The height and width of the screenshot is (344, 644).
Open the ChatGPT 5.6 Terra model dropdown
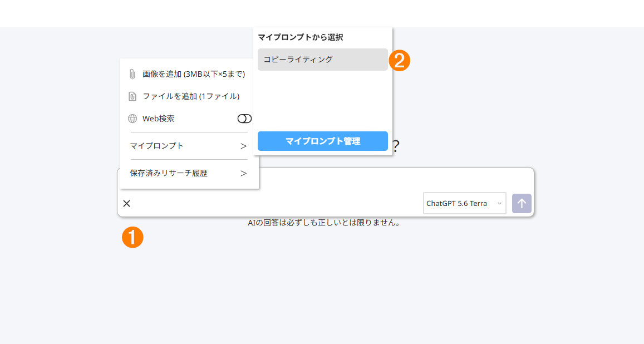coord(465,203)
